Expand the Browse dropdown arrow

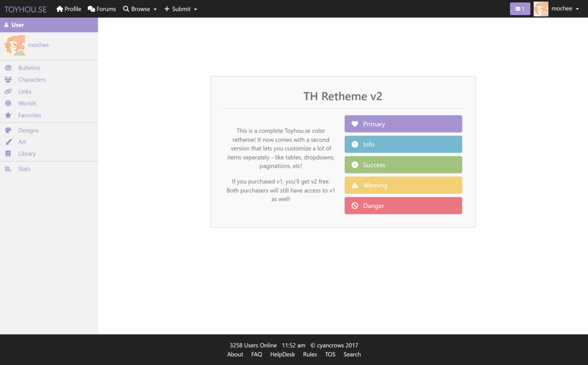coord(155,9)
